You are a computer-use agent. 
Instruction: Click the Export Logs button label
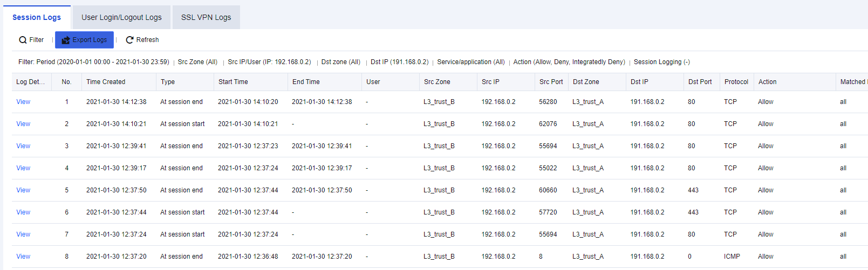click(90, 40)
